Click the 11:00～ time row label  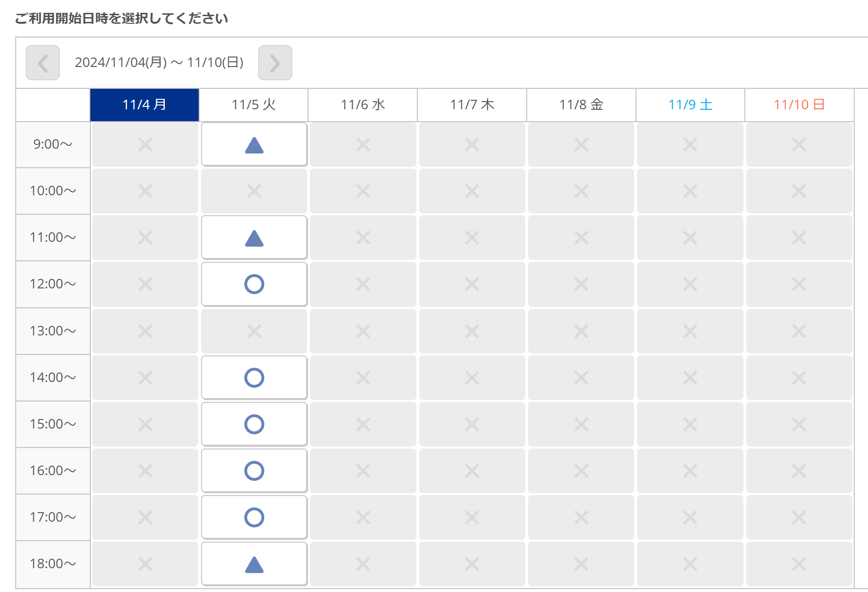pyautogui.click(x=53, y=238)
